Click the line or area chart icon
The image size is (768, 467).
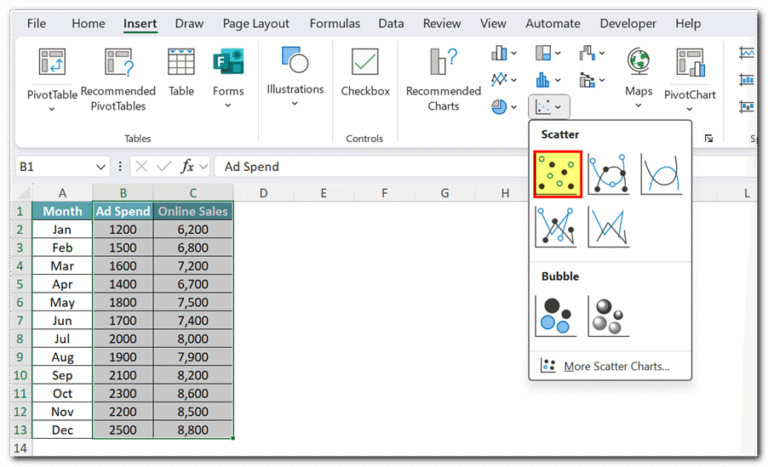[x=499, y=79]
